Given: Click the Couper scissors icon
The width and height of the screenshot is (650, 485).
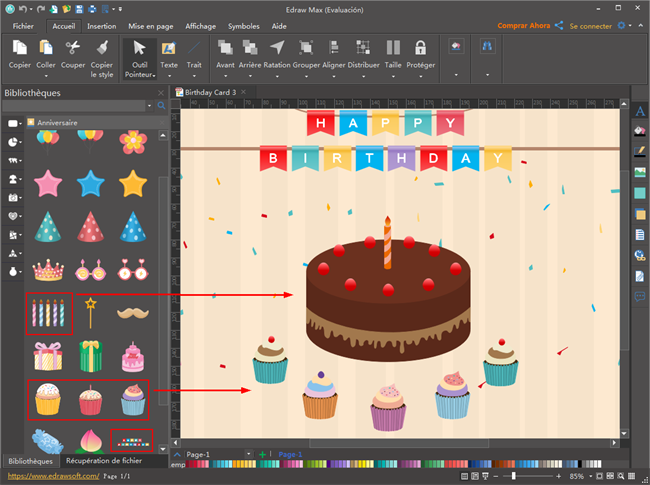Looking at the screenshot, I should [74, 49].
